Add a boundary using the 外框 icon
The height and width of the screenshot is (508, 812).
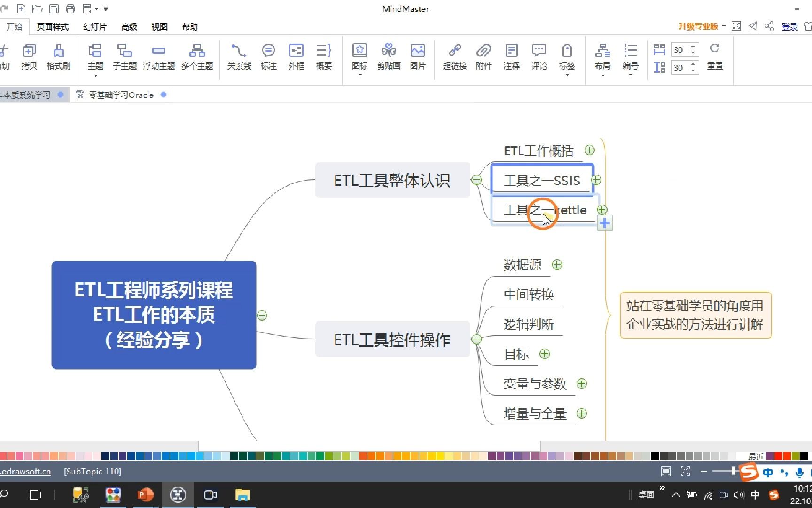coord(296,56)
